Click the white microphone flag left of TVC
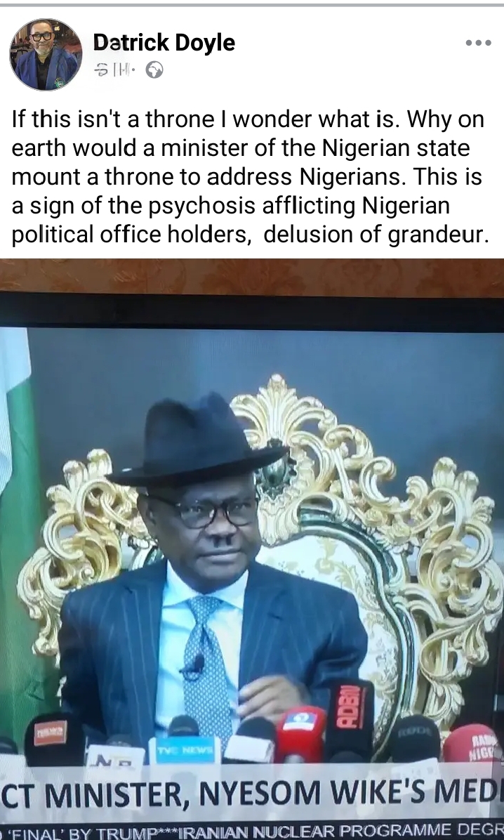This screenshot has height=840, width=504. 115,755
